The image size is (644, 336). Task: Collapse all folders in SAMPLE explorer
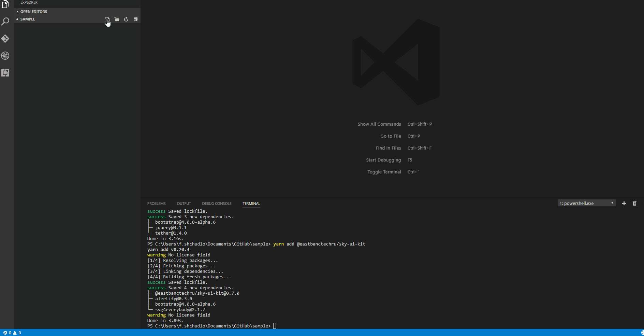pos(136,19)
